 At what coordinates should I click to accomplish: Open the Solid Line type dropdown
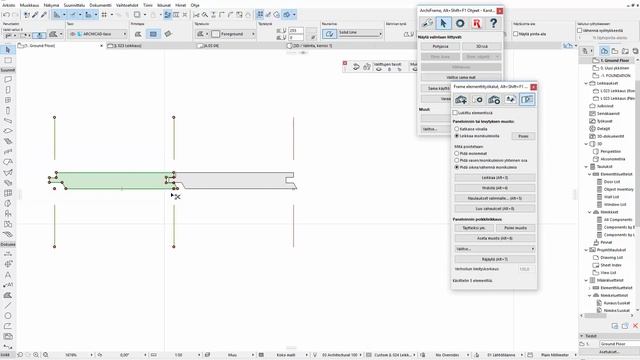point(361,34)
